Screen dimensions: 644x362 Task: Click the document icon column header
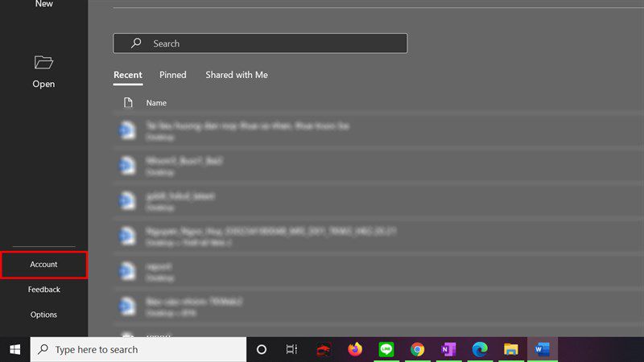pyautogui.click(x=128, y=103)
